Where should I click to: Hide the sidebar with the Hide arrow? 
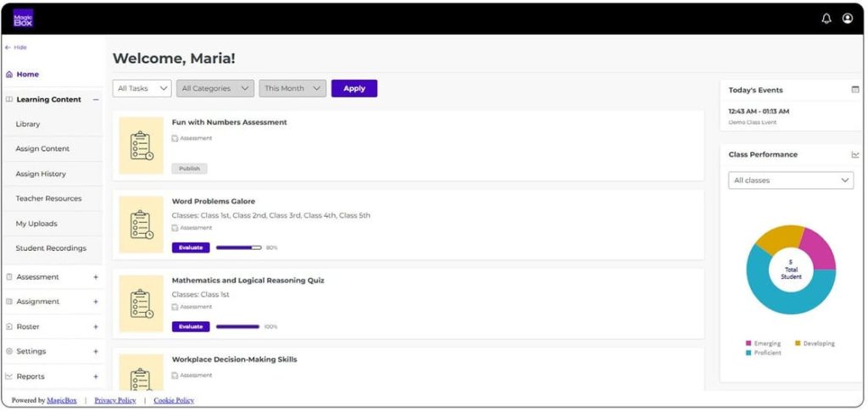tap(8, 47)
